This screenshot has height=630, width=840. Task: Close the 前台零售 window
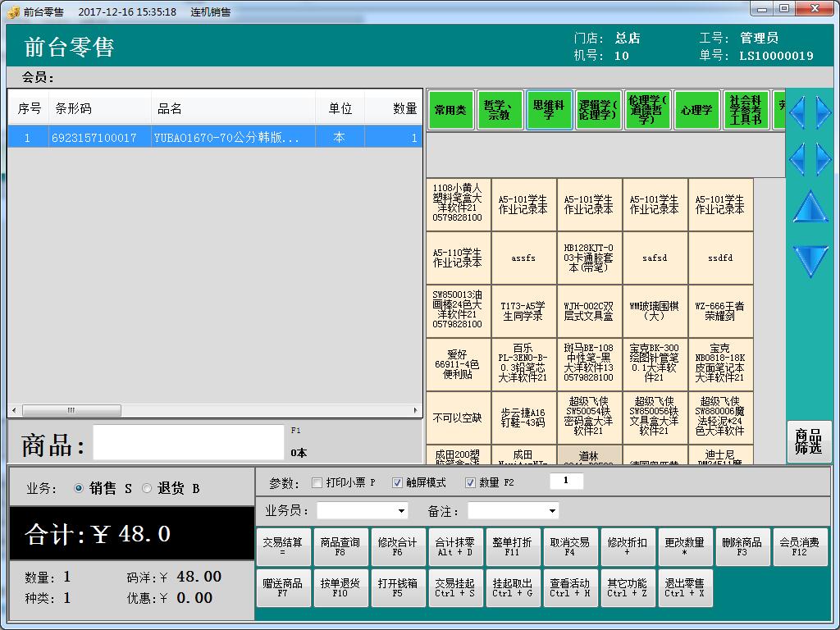815,9
